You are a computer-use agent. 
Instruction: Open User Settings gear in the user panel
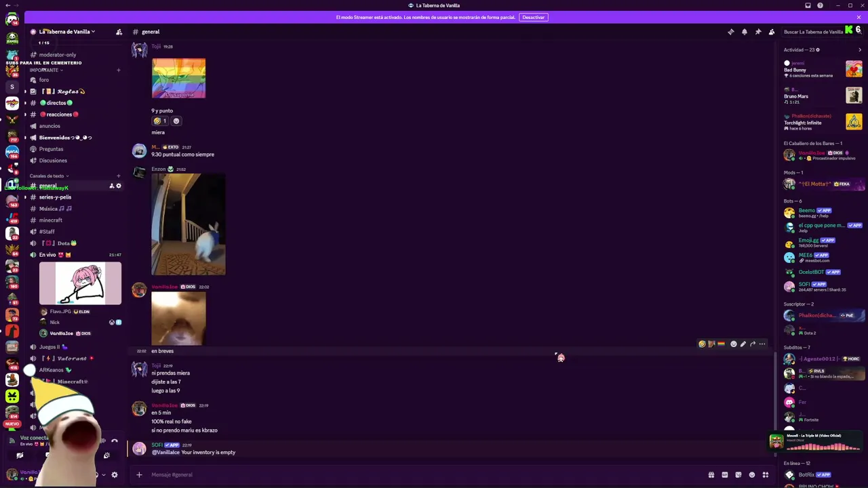115,474
